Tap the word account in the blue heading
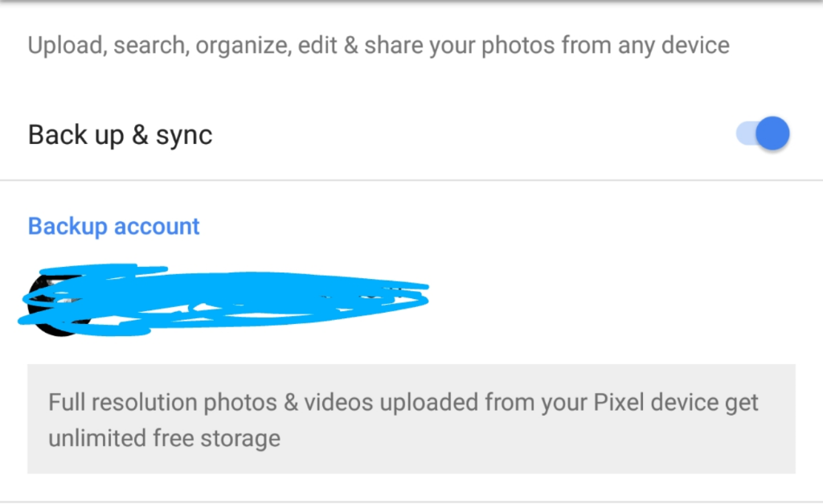Viewport: 823px width, 504px height. click(x=157, y=227)
